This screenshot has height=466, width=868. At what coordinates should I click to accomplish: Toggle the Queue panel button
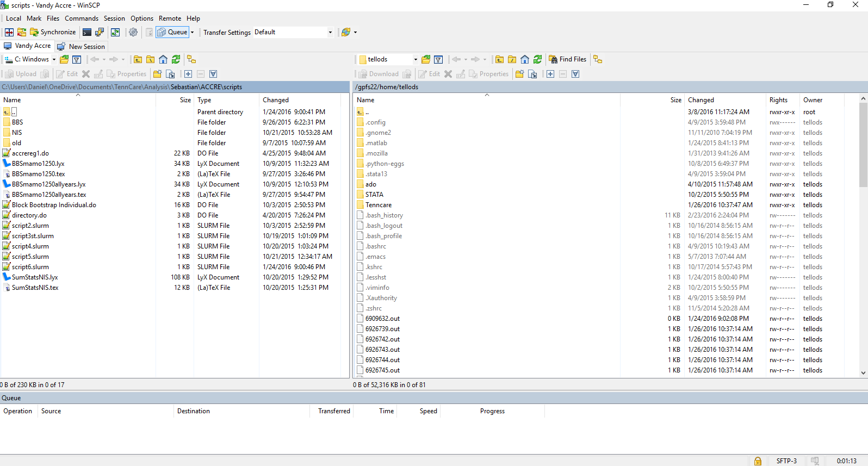pyautogui.click(x=172, y=32)
